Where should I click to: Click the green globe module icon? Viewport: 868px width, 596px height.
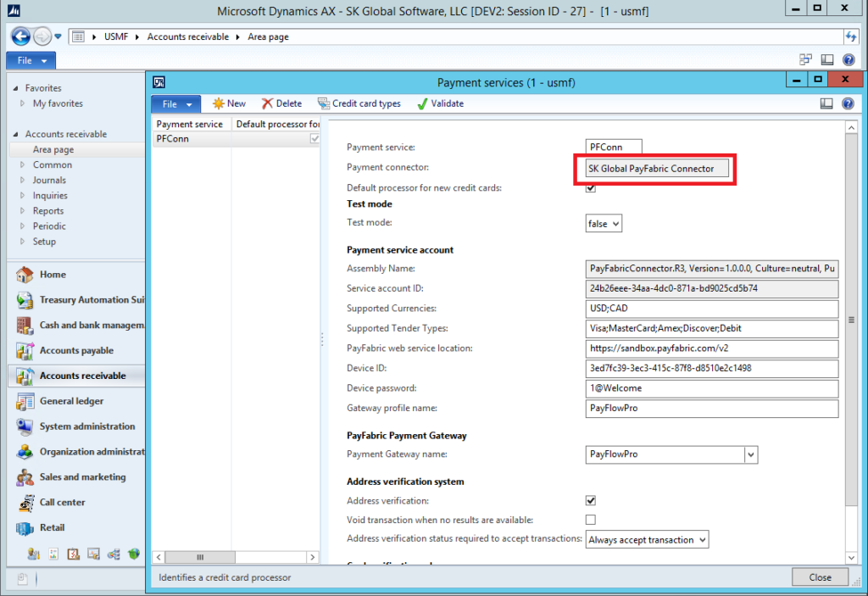point(133,554)
